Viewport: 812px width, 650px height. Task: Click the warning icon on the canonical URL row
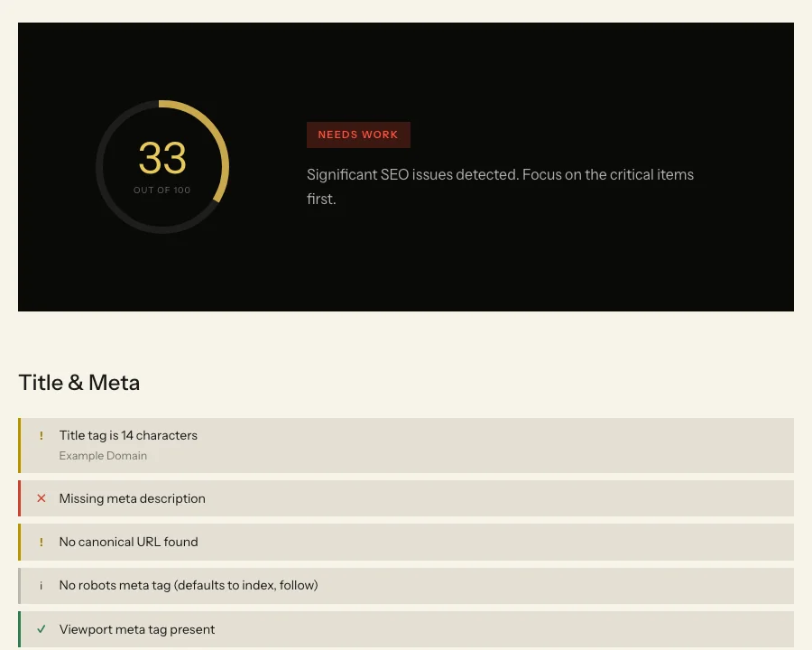[42, 543]
